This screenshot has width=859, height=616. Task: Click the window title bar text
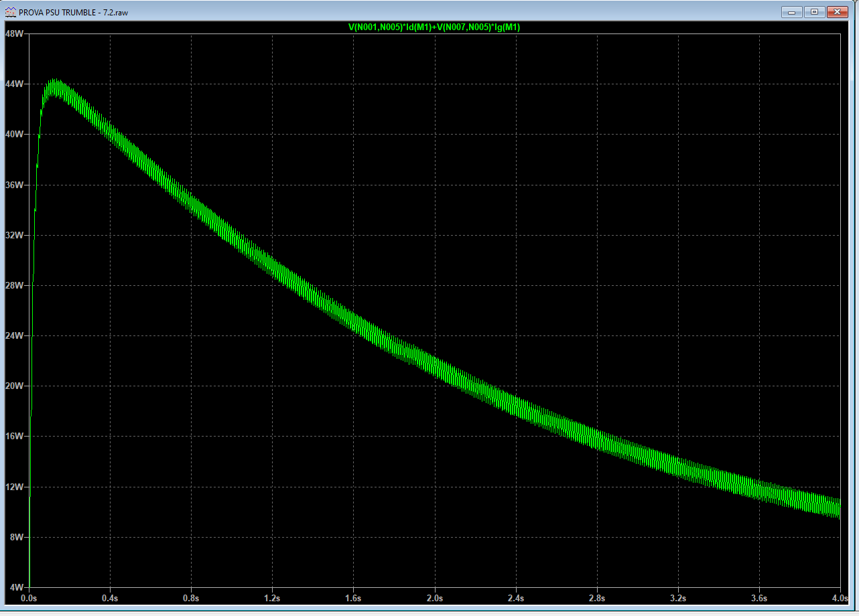point(72,12)
